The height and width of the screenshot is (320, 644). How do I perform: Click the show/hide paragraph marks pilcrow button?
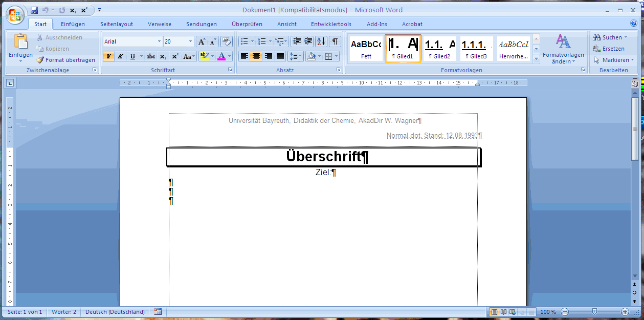(335, 41)
